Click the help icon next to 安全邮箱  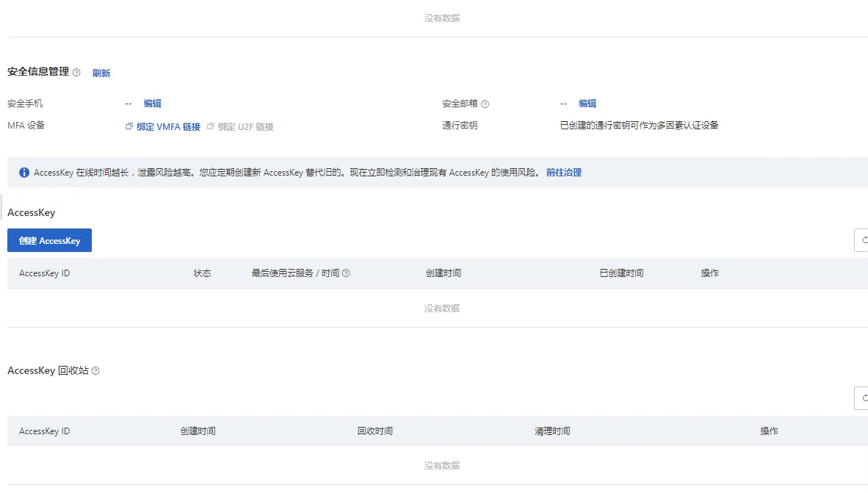pyautogui.click(x=485, y=104)
